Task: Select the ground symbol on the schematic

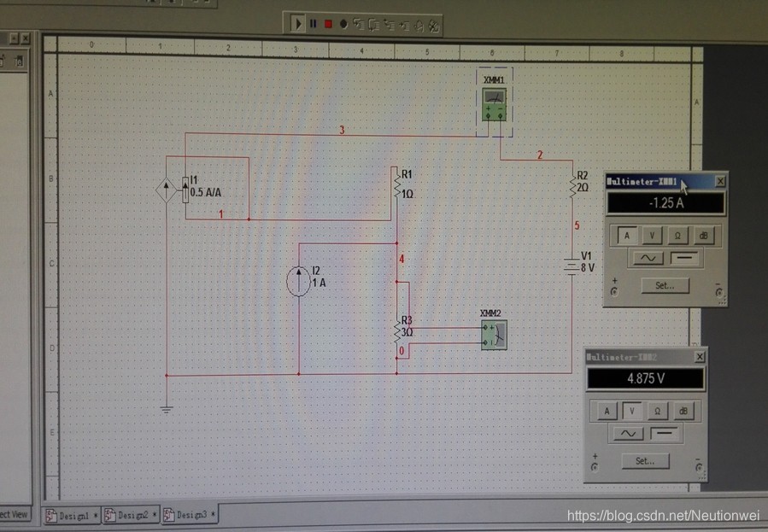Action: (x=167, y=410)
